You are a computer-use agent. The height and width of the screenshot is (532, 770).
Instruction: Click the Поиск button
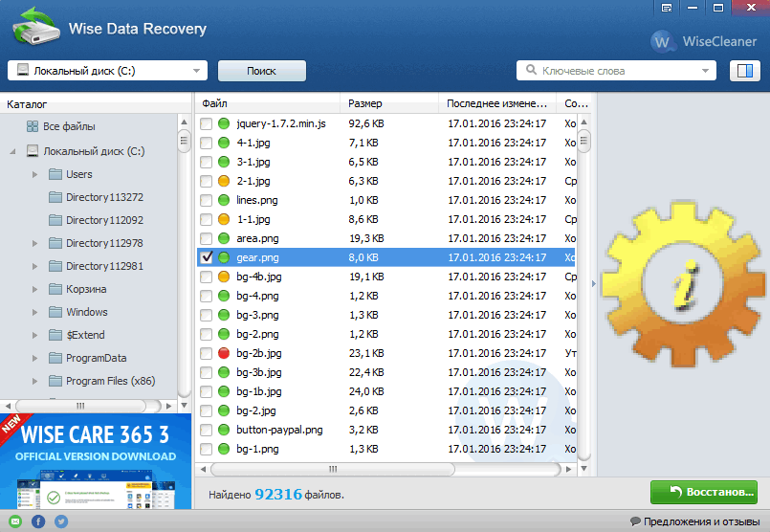click(x=262, y=71)
